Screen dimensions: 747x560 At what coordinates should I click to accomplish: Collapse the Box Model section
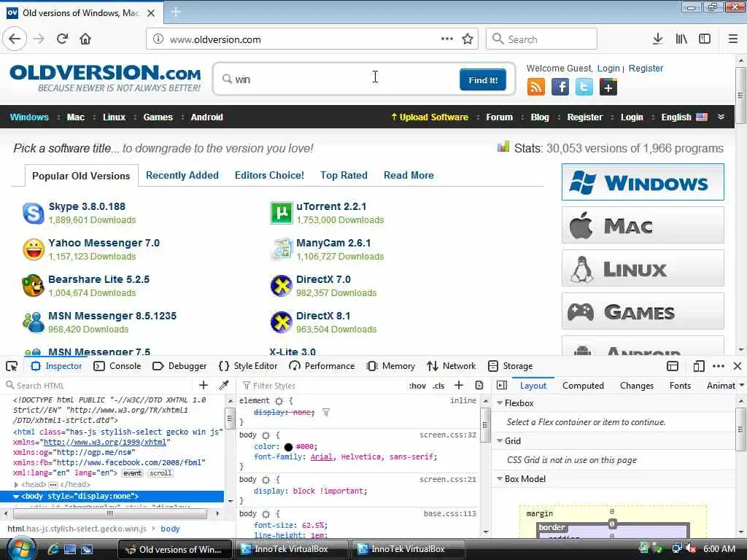500,479
